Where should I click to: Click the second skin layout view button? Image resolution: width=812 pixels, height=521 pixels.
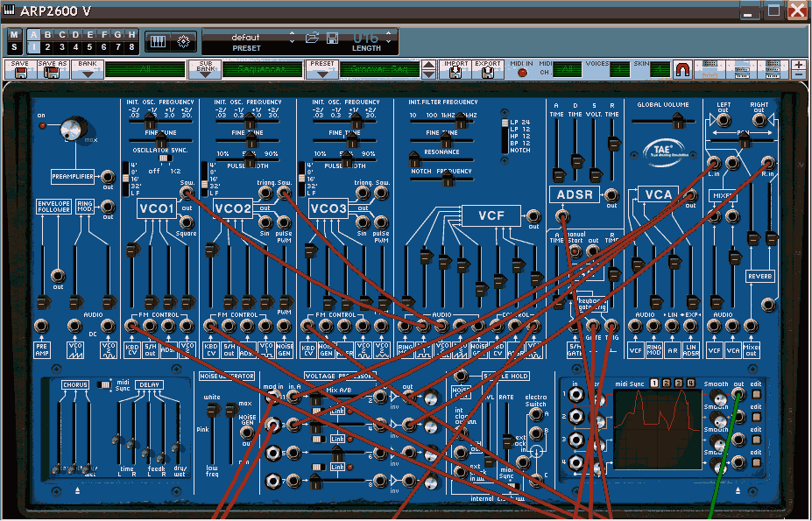[742, 69]
